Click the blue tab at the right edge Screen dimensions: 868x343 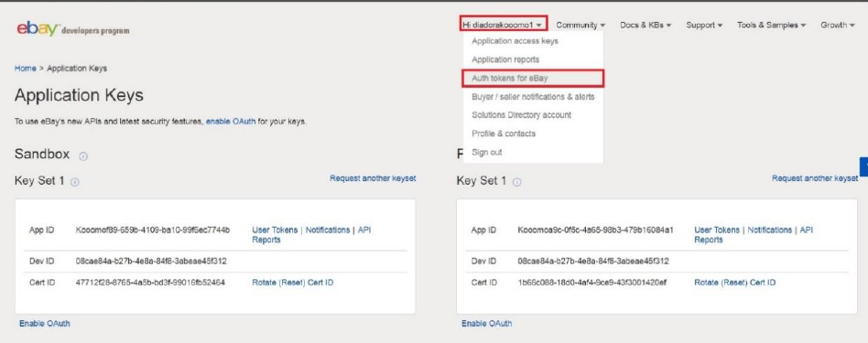click(x=863, y=167)
